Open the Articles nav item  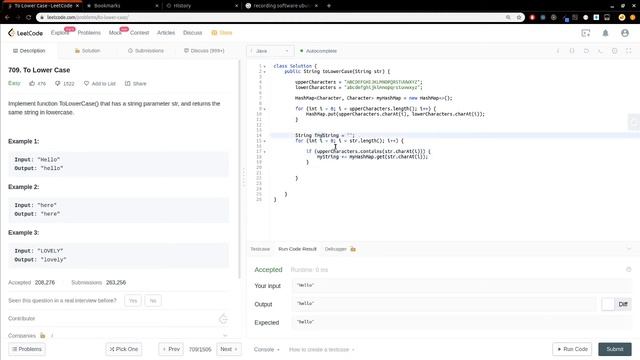(x=166, y=33)
